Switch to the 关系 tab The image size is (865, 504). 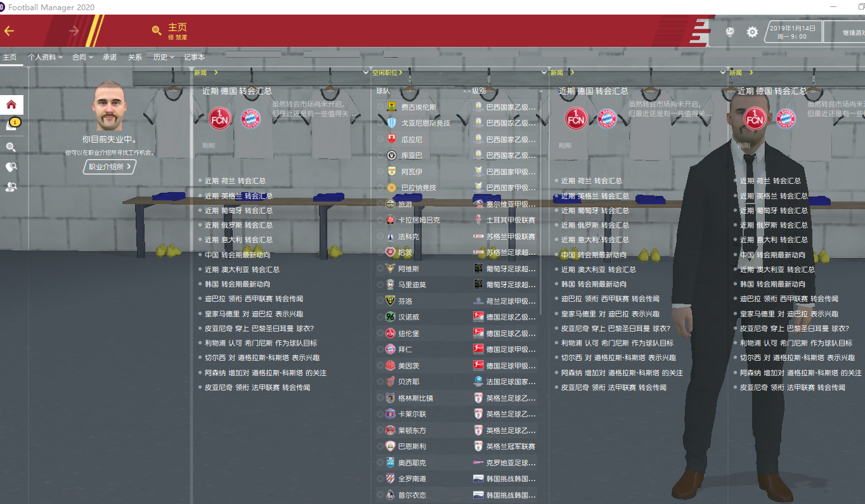[x=135, y=57]
